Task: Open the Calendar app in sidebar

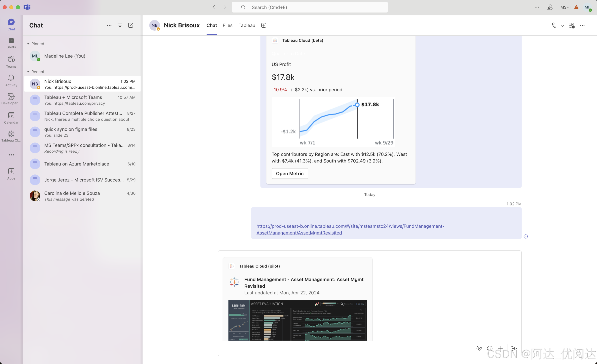Action: pyautogui.click(x=11, y=118)
